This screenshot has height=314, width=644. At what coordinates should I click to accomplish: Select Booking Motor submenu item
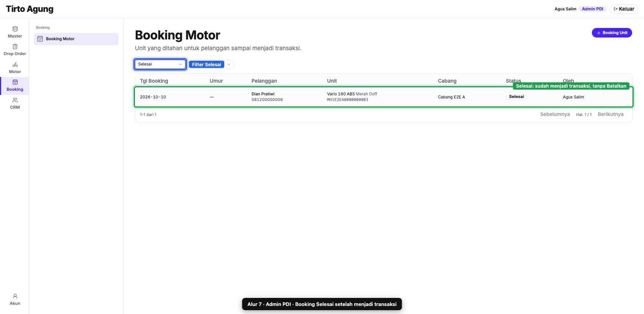tap(76, 39)
